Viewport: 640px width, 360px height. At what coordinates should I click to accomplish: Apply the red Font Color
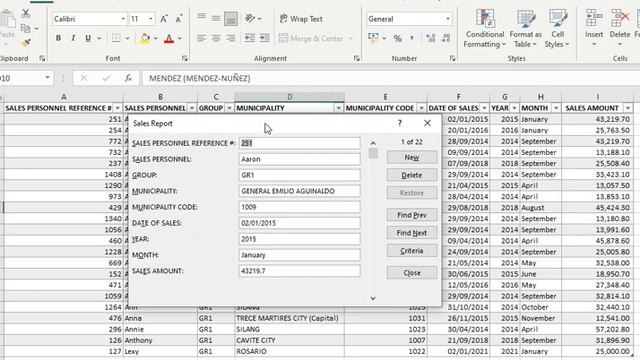tap(169, 39)
